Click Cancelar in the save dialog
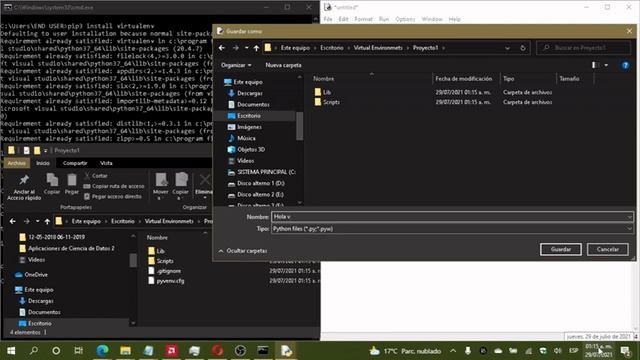Viewport: 640px width, 360px height. (607, 249)
